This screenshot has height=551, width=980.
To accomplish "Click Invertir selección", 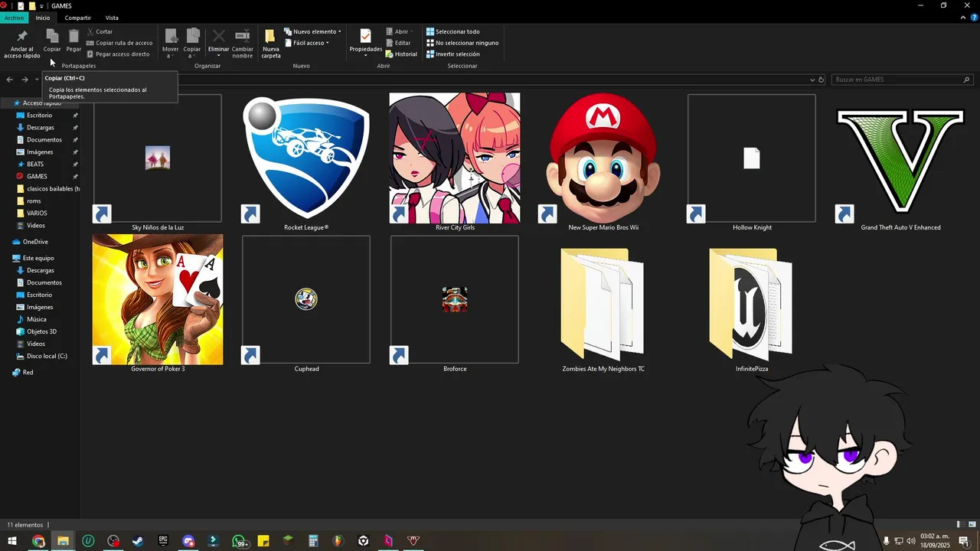I will coord(452,54).
